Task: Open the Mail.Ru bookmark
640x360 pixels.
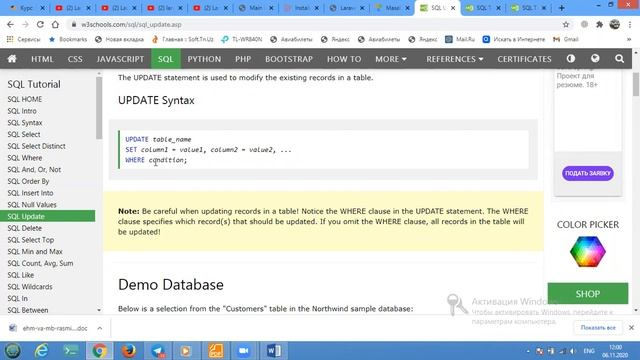Action: point(460,39)
